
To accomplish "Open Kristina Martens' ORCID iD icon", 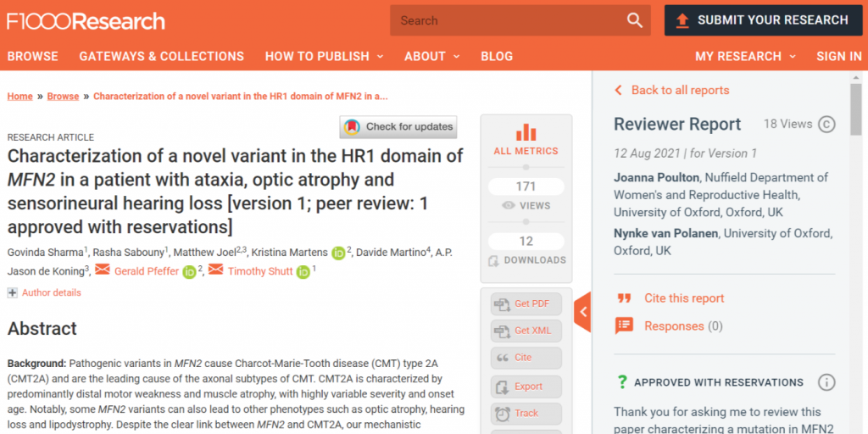I will [338, 253].
